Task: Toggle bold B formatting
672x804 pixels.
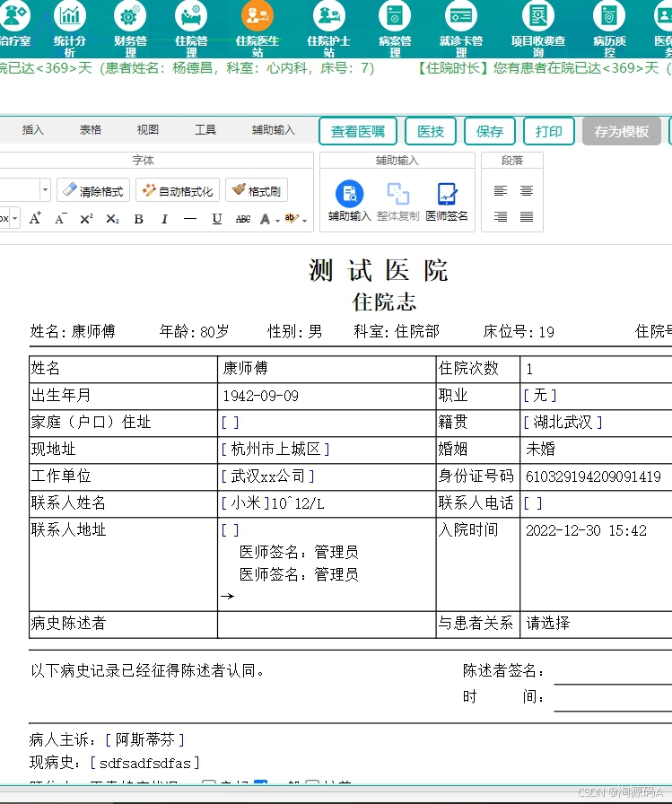Action: (x=138, y=219)
